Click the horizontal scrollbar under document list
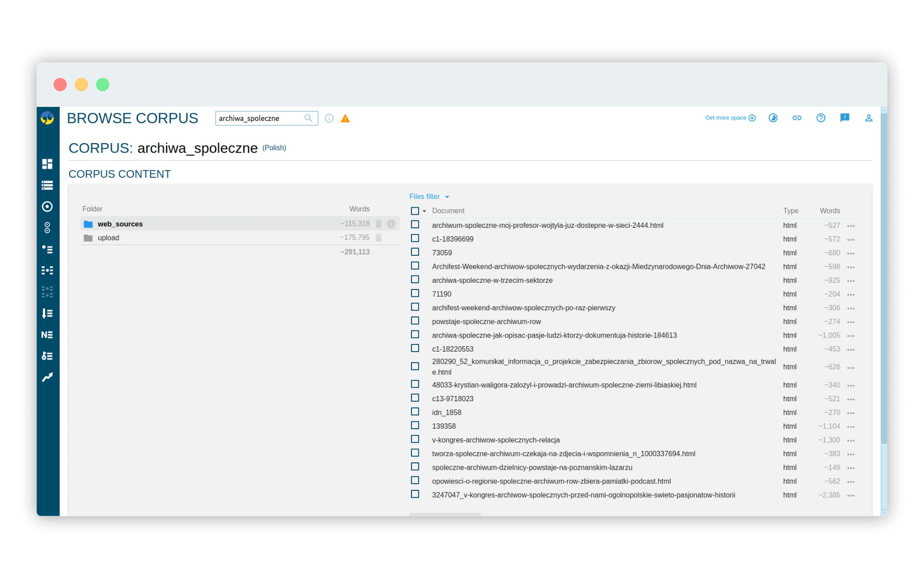Screen dimensions: 924x578 pyautogui.click(x=445, y=514)
